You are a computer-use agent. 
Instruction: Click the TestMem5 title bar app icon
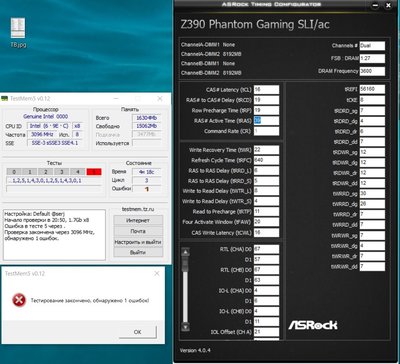[x=4, y=99]
